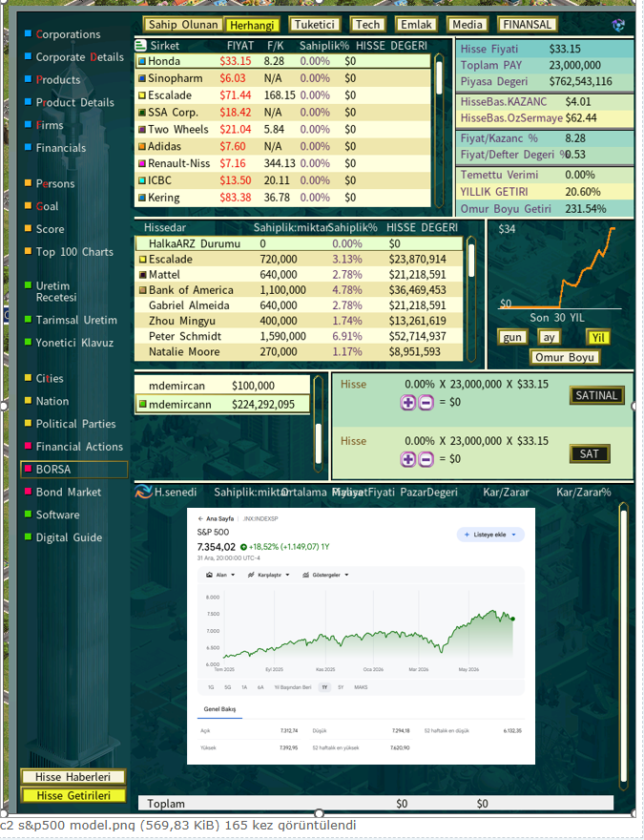Open BORSA menu item

pyautogui.click(x=73, y=470)
